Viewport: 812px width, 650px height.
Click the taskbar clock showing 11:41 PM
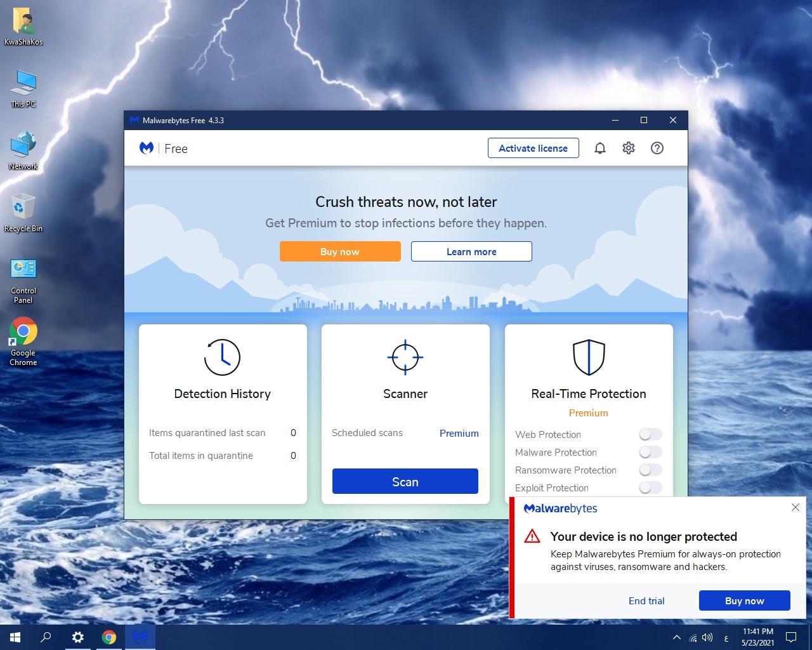pyautogui.click(x=757, y=637)
